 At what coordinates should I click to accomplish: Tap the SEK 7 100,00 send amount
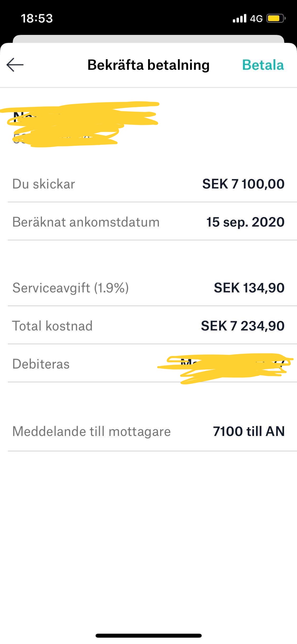(x=243, y=184)
